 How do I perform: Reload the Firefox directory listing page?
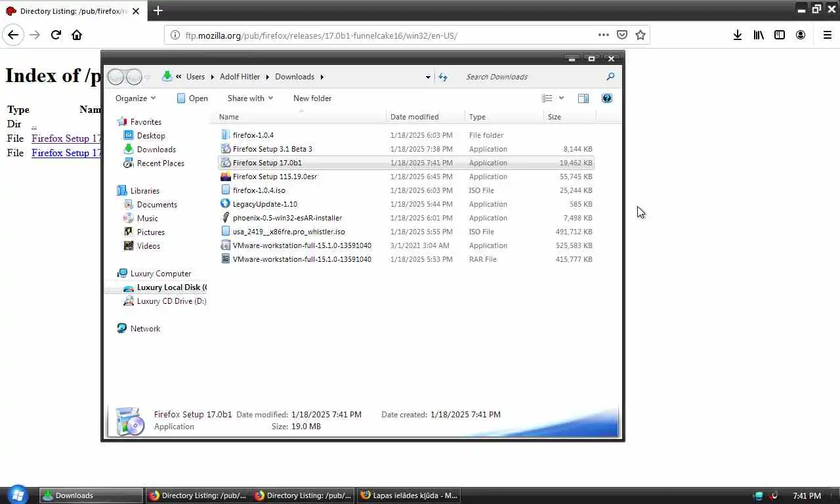(x=56, y=35)
